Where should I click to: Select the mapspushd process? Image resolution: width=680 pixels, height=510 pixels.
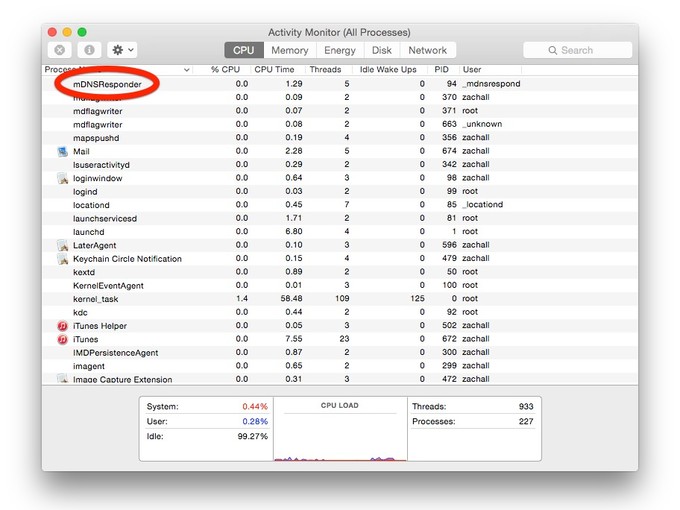coord(340,138)
